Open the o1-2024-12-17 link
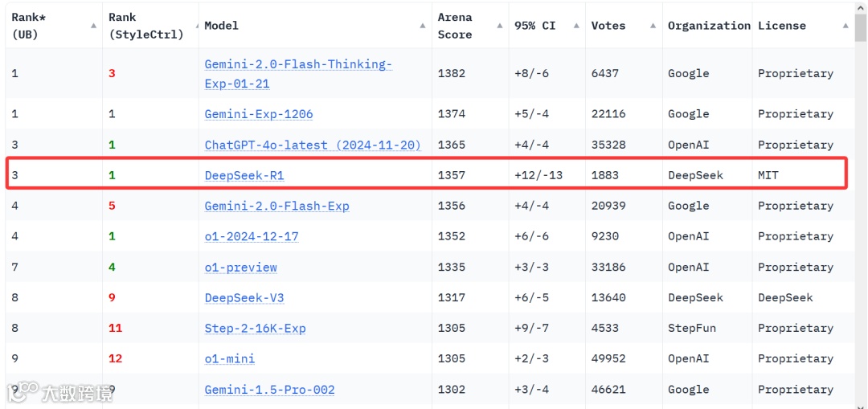Image resolution: width=868 pixels, height=409 pixels. (x=252, y=236)
